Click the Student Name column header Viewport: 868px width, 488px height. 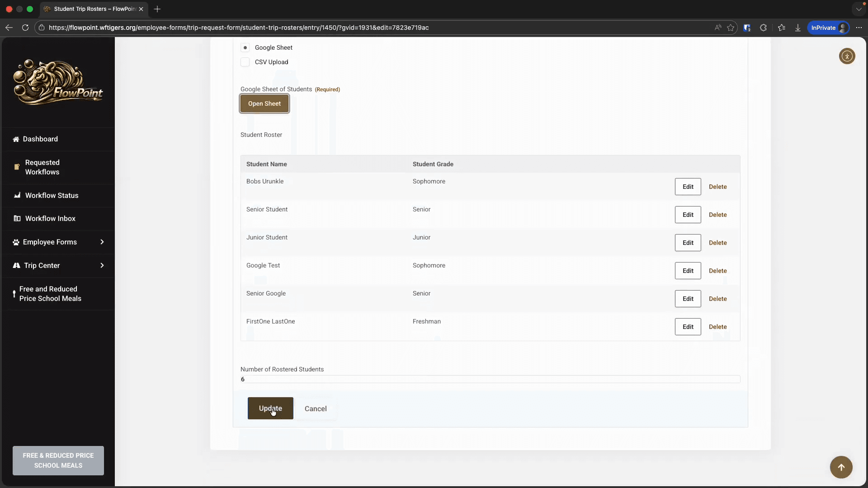point(266,164)
